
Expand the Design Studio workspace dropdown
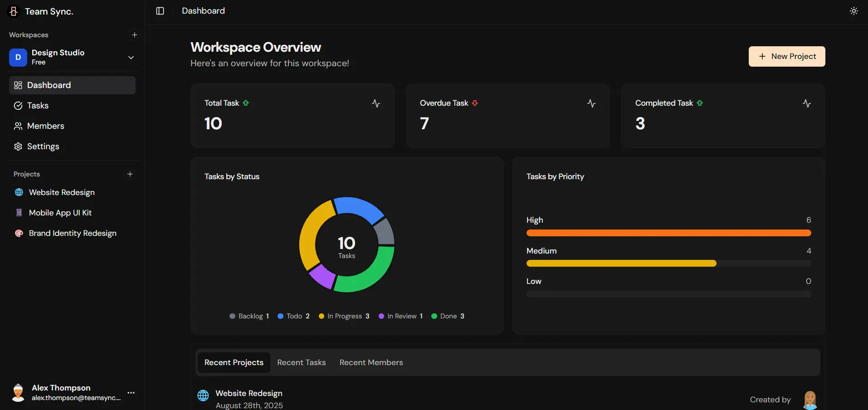click(131, 58)
